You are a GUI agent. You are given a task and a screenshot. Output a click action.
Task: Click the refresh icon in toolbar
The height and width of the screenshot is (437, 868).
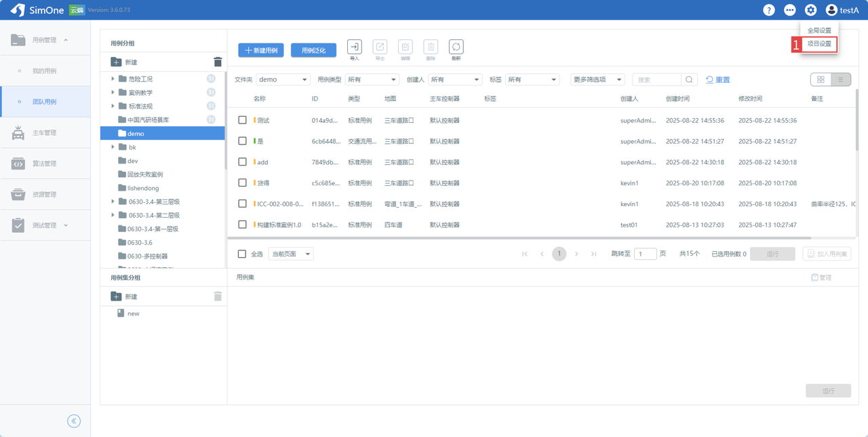pos(456,47)
